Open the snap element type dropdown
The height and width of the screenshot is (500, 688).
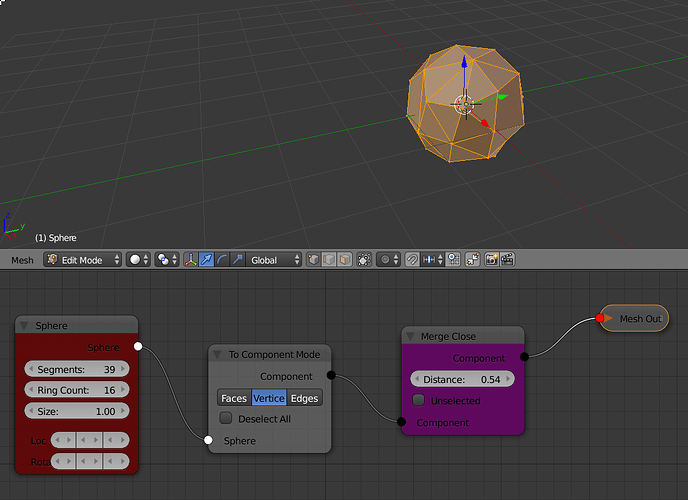coord(433,260)
